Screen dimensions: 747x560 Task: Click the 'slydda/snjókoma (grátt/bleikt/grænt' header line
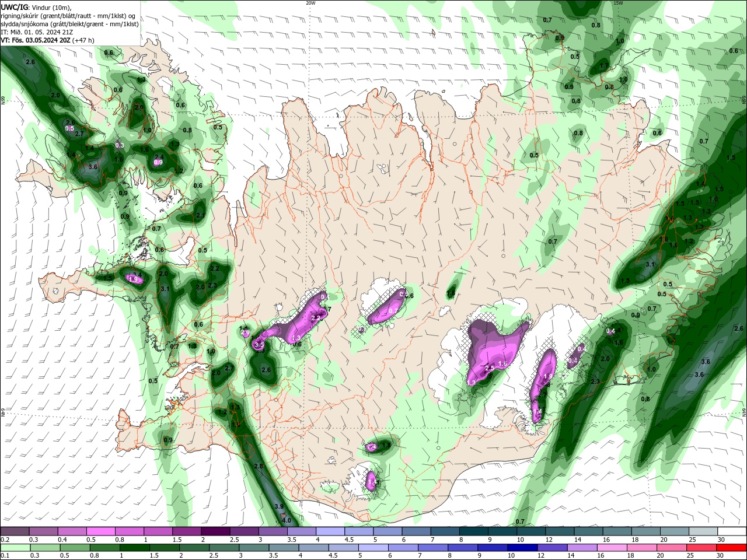tap(69, 24)
